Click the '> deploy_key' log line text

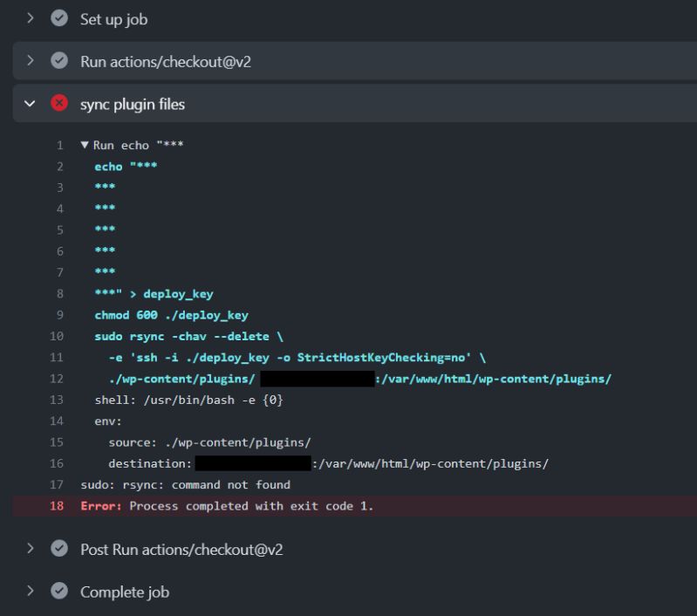point(171,294)
